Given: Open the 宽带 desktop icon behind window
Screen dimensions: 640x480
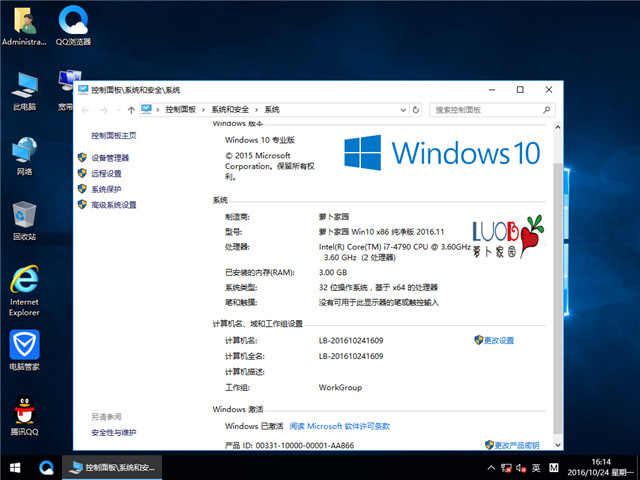Looking at the screenshot, I should click(x=66, y=91).
